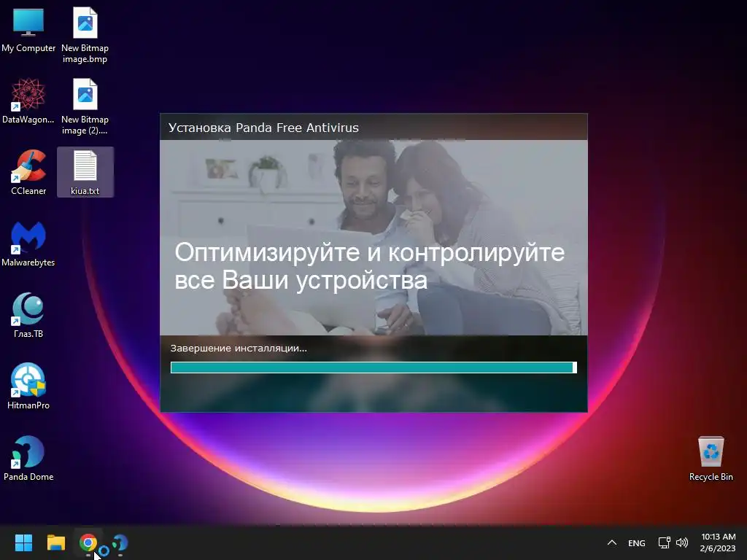Open the clock showing 10:13 AM
The width and height of the screenshot is (747, 560).
click(x=718, y=542)
